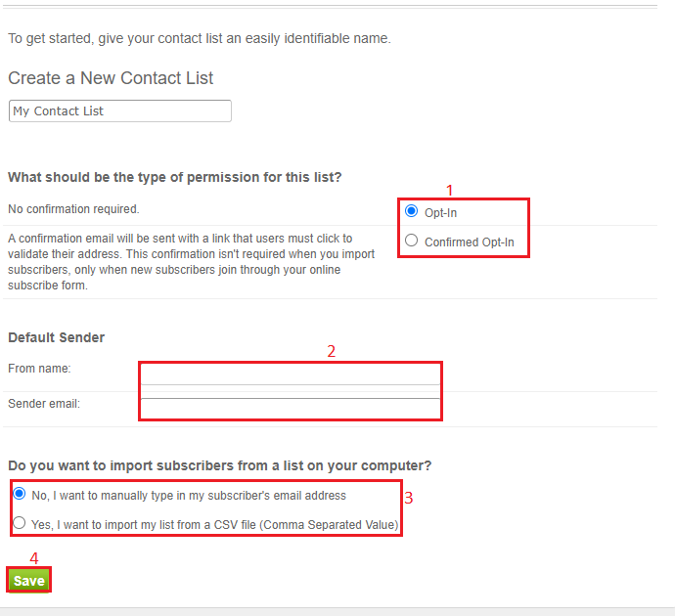The width and height of the screenshot is (675, 616).
Task: Click the "Sender email:" field label
Action: tap(44, 404)
